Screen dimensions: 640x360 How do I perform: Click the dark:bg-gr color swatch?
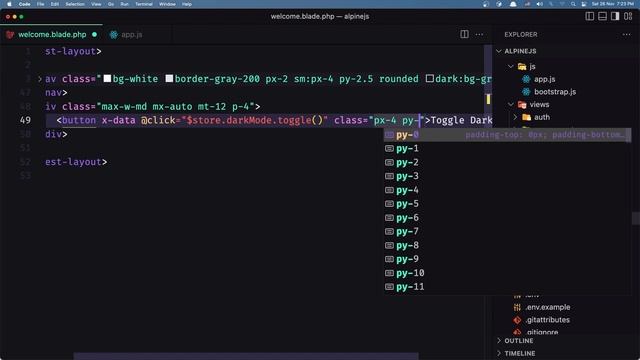429,78
